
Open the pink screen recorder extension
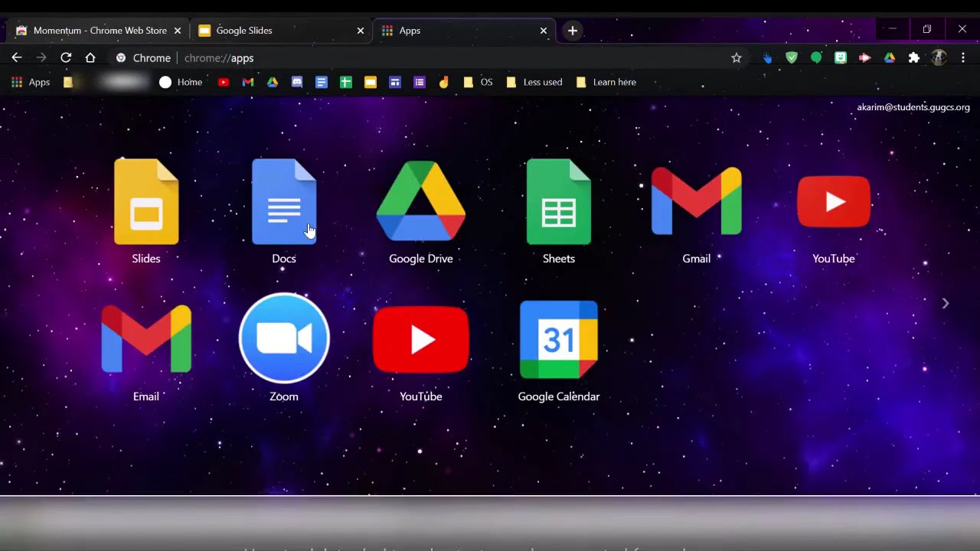click(x=865, y=58)
